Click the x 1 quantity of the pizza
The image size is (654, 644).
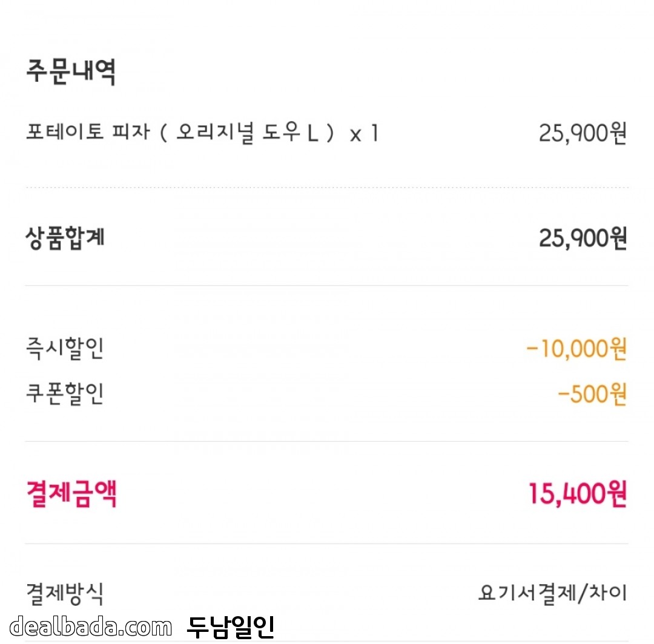click(364, 134)
